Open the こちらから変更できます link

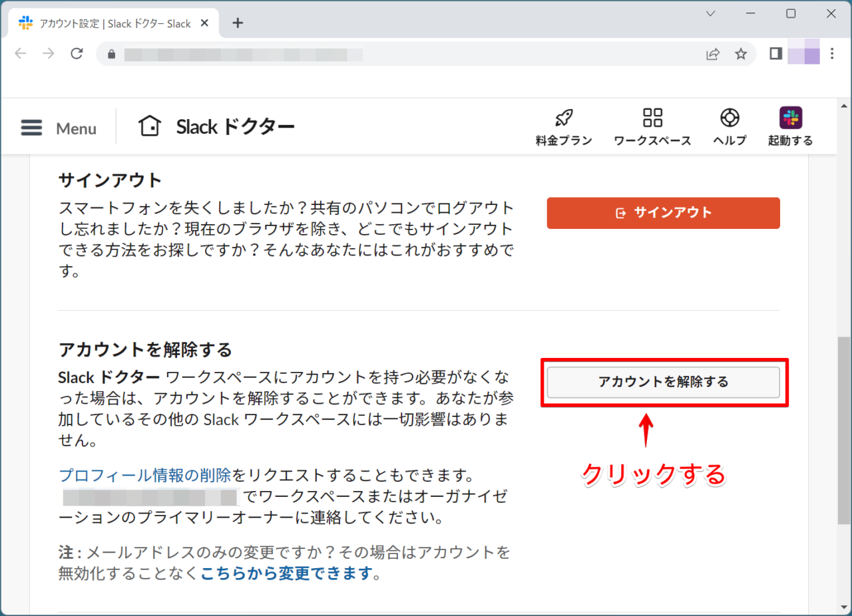(x=286, y=573)
